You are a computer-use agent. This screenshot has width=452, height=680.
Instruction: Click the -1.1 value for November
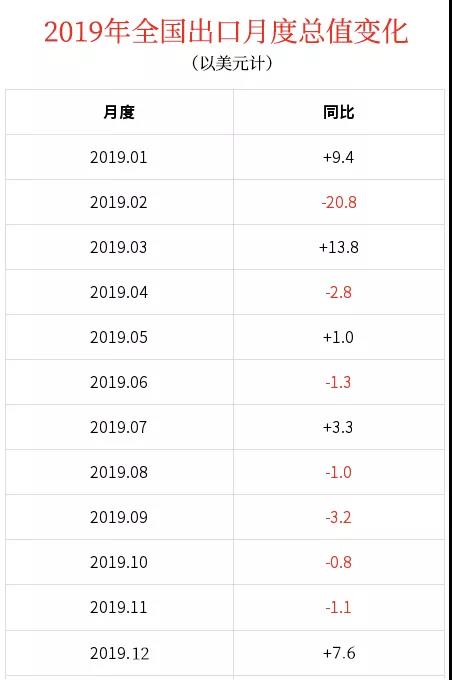tap(338, 607)
